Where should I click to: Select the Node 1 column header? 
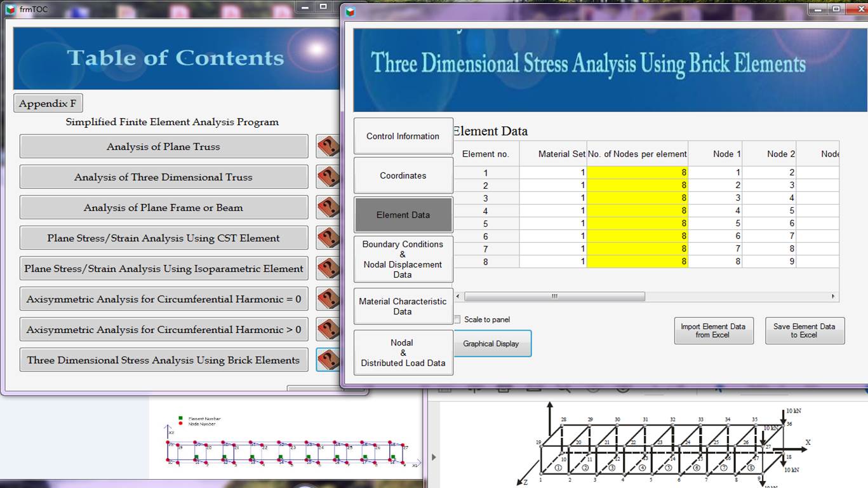715,154
